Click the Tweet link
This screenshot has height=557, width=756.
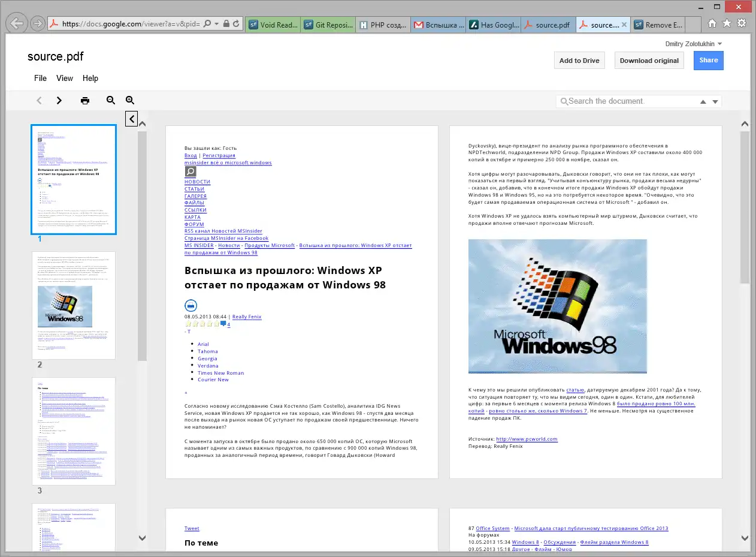[192, 528]
